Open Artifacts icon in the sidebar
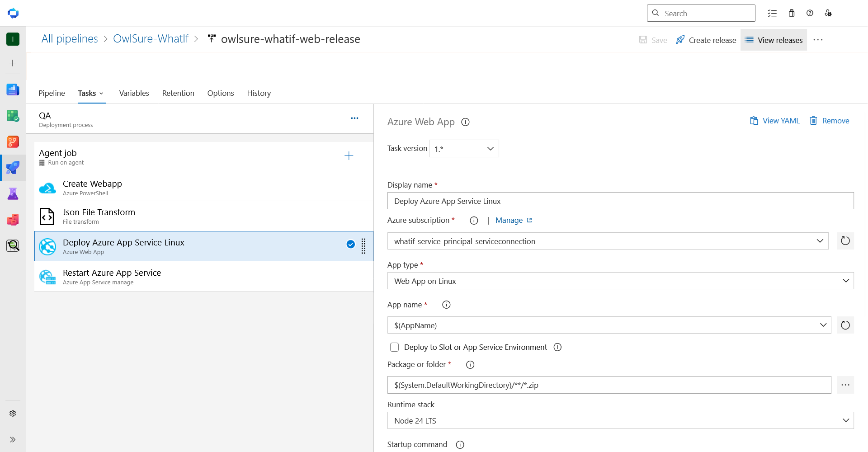Screen dimensions: 868x452 click(x=13, y=220)
